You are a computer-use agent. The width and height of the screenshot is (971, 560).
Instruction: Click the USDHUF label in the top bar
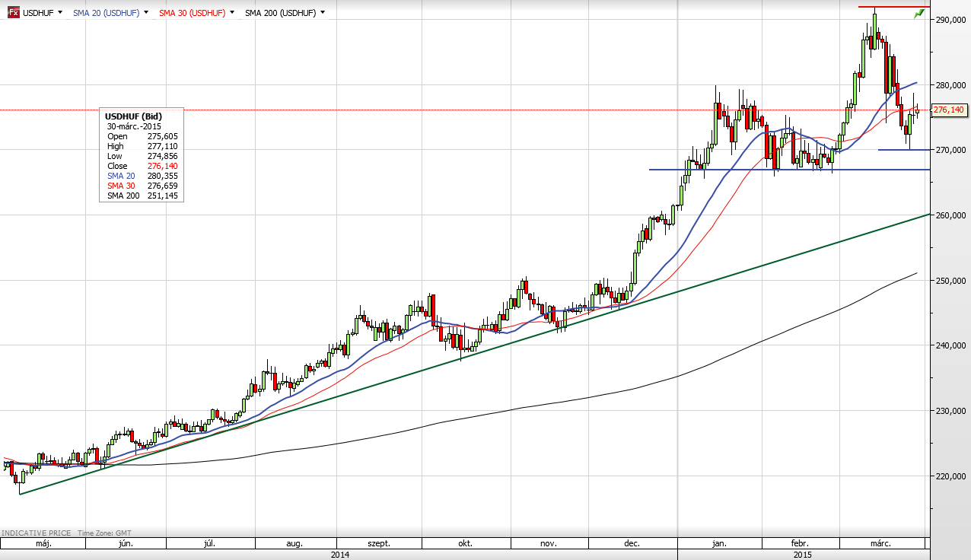tap(38, 13)
